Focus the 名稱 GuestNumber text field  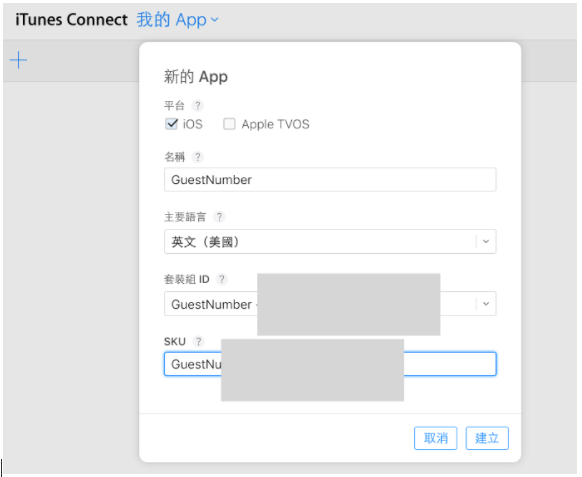coord(330,180)
